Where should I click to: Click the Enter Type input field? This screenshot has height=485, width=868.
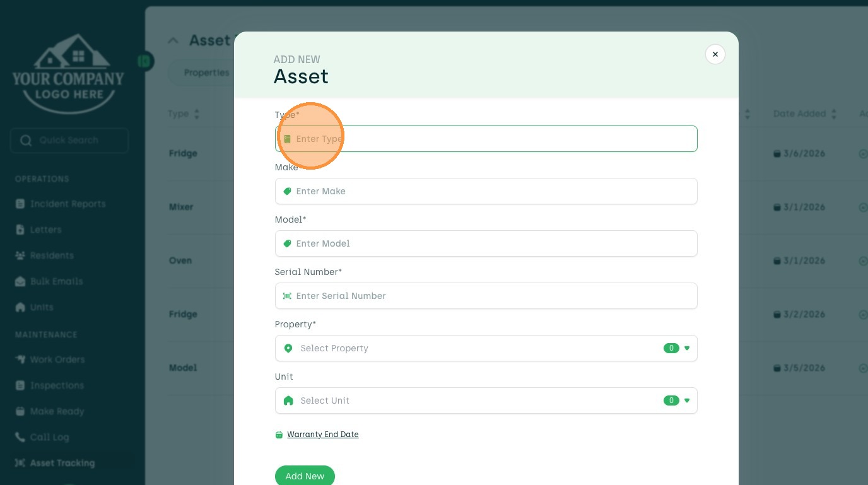(x=486, y=139)
